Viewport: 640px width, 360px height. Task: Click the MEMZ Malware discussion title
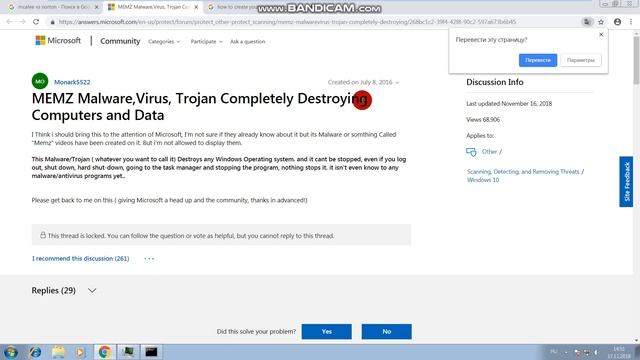tap(200, 107)
